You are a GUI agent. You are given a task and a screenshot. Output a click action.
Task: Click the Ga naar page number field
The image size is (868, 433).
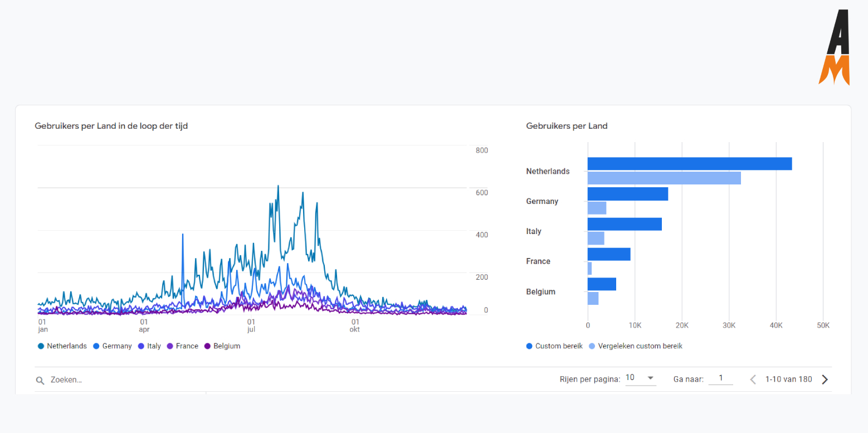coord(720,378)
